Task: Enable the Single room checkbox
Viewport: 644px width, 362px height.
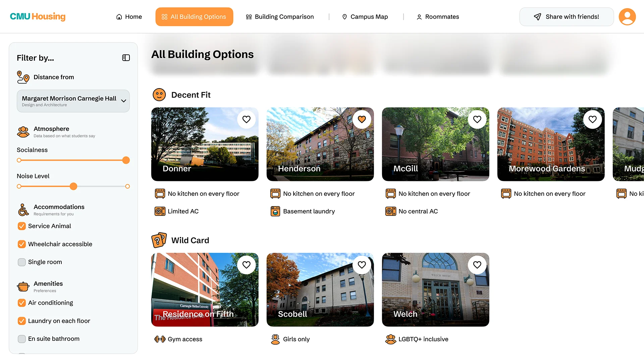Action: click(x=22, y=262)
